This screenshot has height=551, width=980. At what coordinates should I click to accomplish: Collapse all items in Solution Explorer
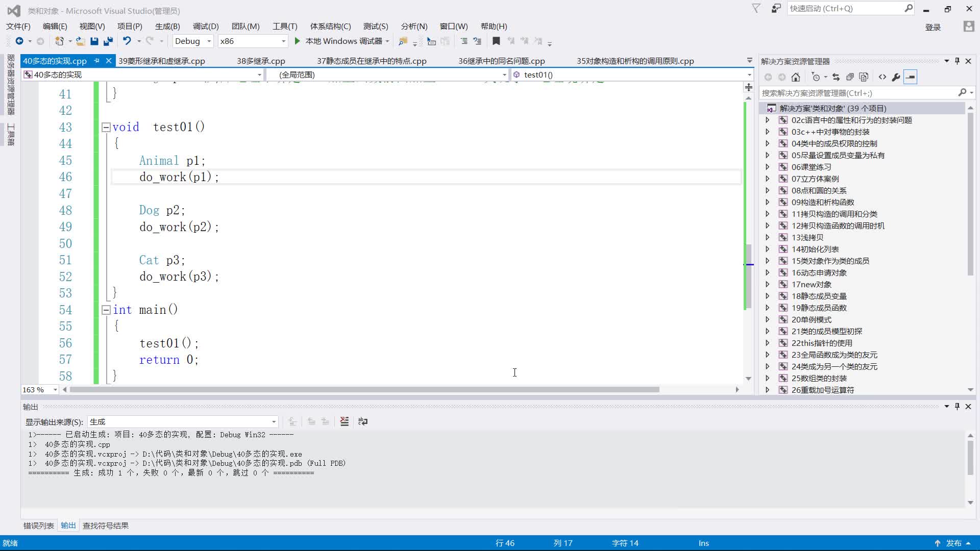(850, 77)
